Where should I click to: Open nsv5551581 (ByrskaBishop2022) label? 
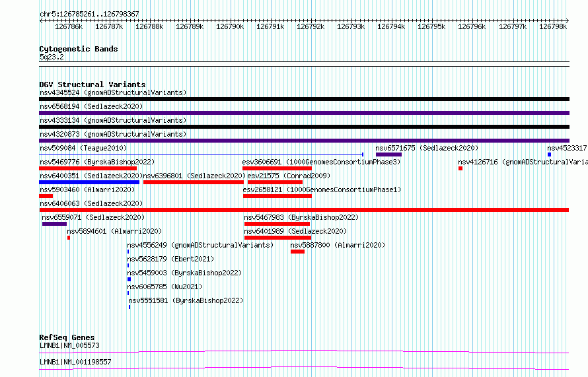[x=186, y=300]
